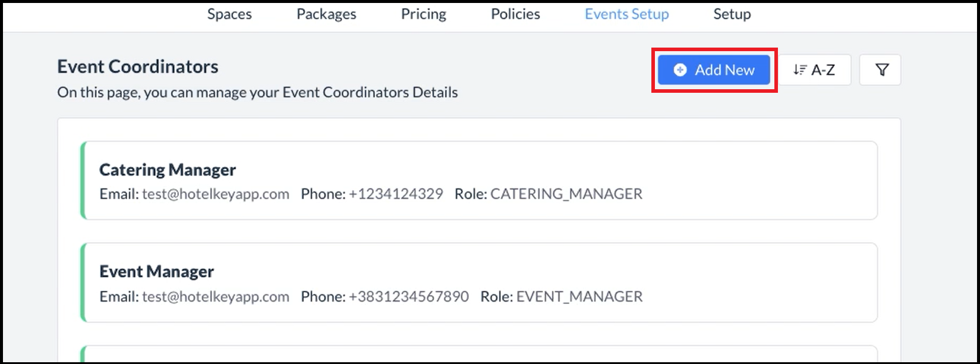Select the Event Manager card title
The width and height of the screenshot is (980, 364).
tap(156, 272)
